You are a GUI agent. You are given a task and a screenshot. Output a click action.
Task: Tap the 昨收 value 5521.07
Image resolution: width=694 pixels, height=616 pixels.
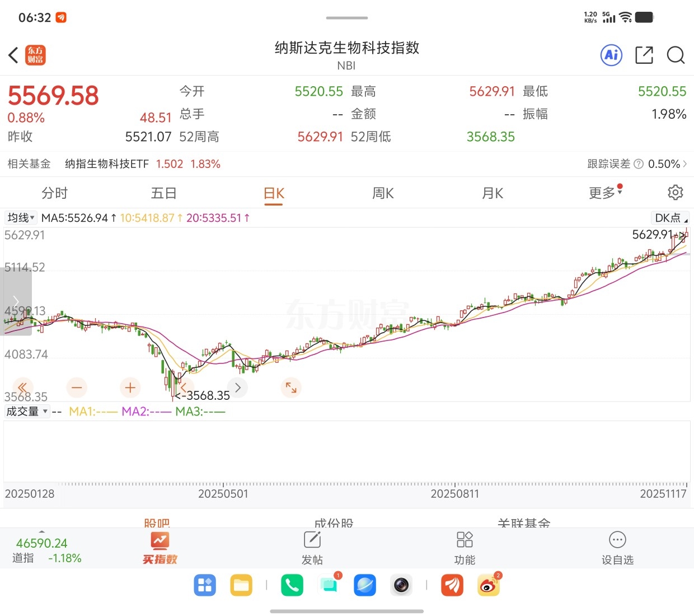pyautogui.click(x=148, y=137)
